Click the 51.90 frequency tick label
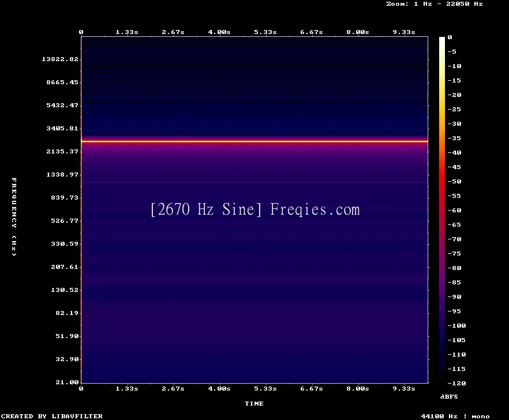Image resolution: width=509 pixels, height=420 pixels. click(67, 336)
